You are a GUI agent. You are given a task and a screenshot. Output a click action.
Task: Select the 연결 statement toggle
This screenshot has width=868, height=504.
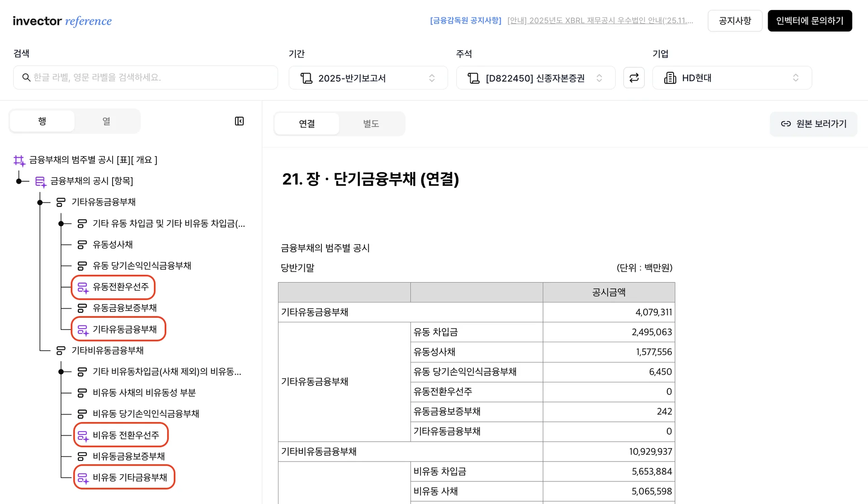tap(307, 124)
